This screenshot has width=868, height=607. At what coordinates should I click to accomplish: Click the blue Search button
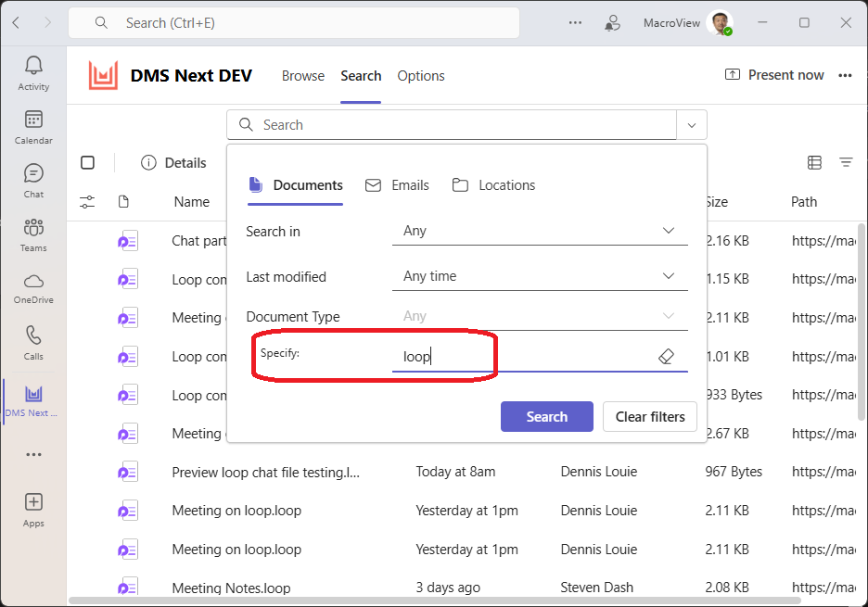click(x=547, y=417)
